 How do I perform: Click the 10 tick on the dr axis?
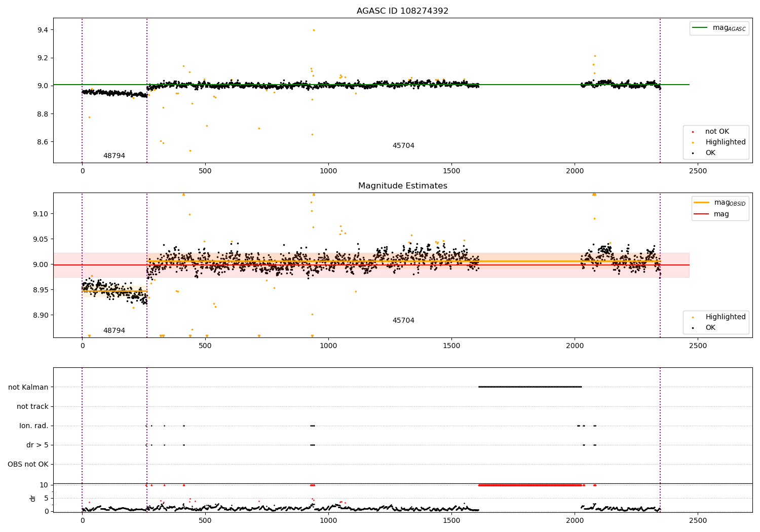[x=44, y=485]
